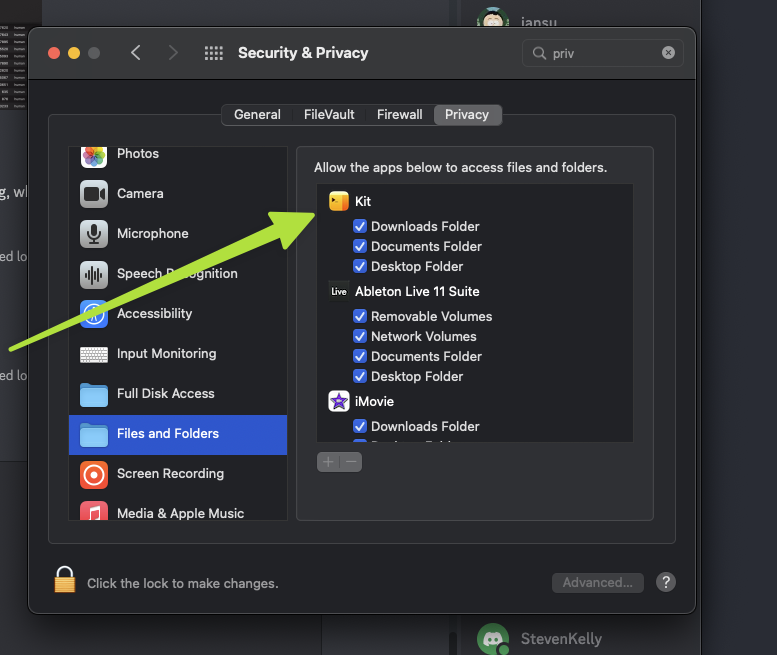Click the plus add app button
Image resolution: width=777 pixels, height=655 pixels.
[328, 462]
